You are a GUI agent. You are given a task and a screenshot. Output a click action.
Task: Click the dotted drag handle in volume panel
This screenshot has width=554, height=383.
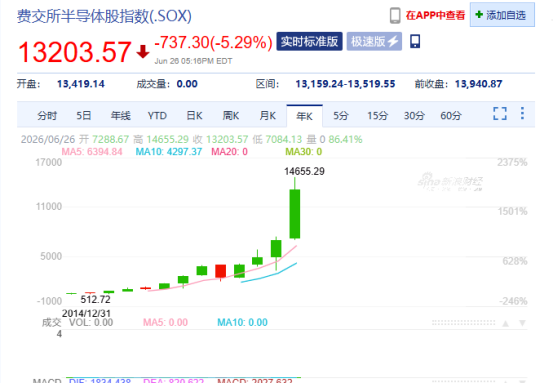[463, 323]
